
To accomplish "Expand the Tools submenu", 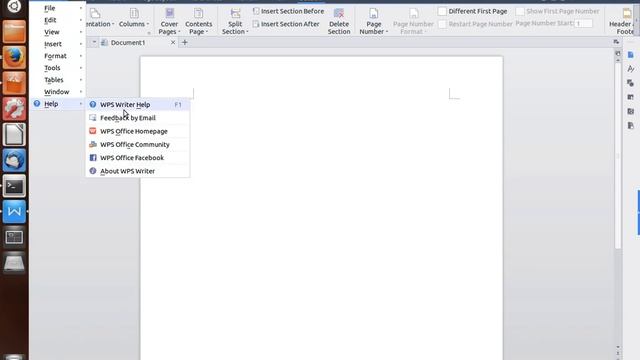I will coord(58,68).
